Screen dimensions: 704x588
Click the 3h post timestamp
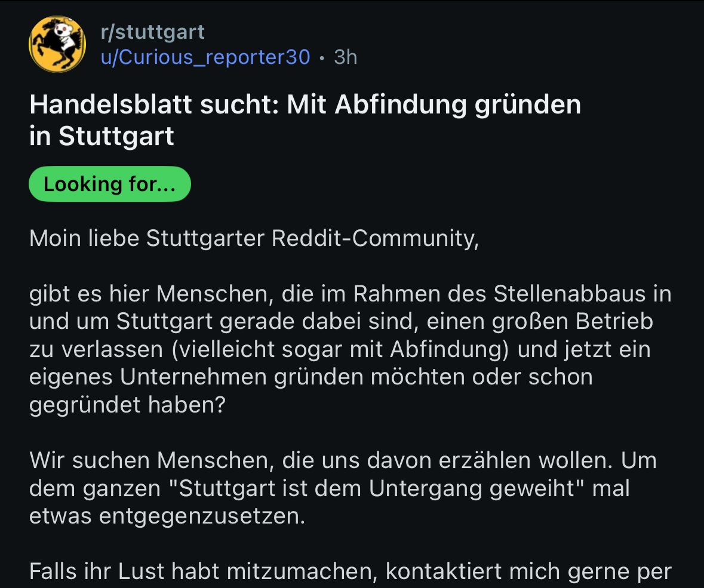[x=346, y=57]
